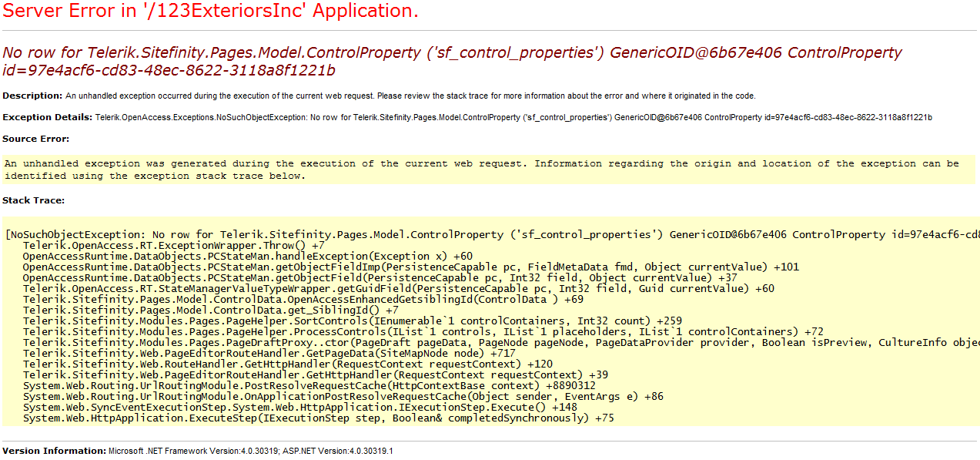Image resolution: width=980 pixels, height=460 pixels.
Task: Click the "ControlData.OpenAccessEnhancedGetsiblingId" stack trace line
Action: click(x=303, y=299)
